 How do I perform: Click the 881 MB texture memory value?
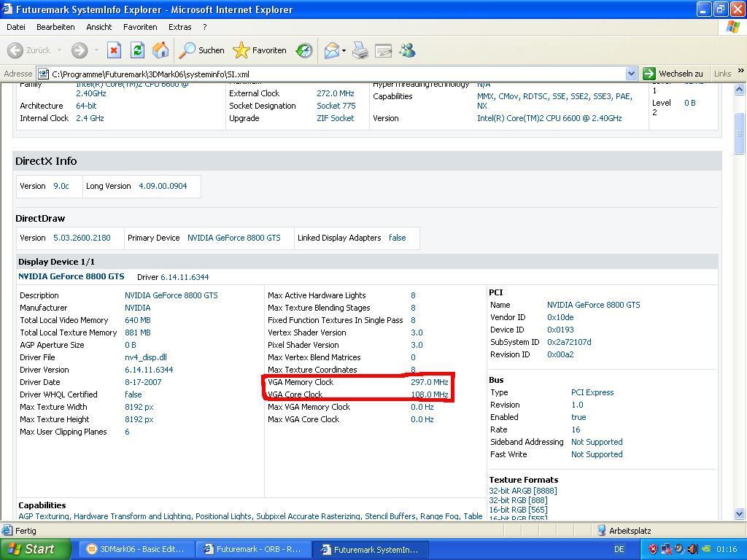coord(138,332)
